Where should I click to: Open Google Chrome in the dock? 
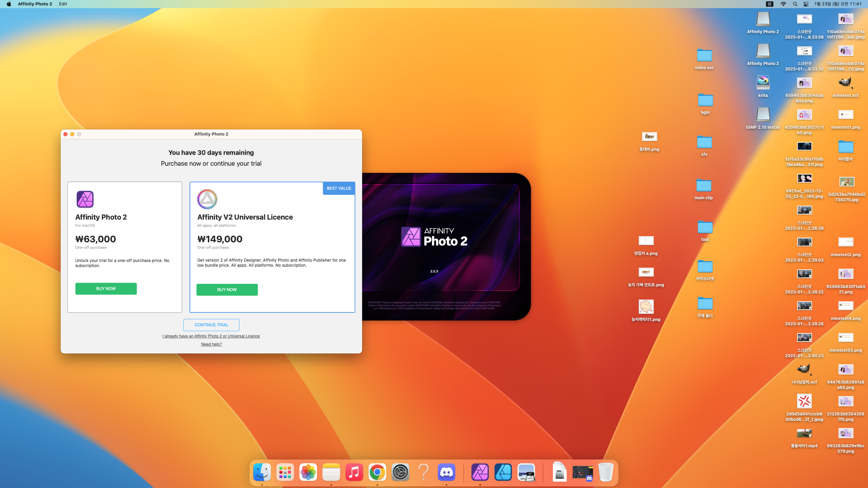tap(377, 472)
